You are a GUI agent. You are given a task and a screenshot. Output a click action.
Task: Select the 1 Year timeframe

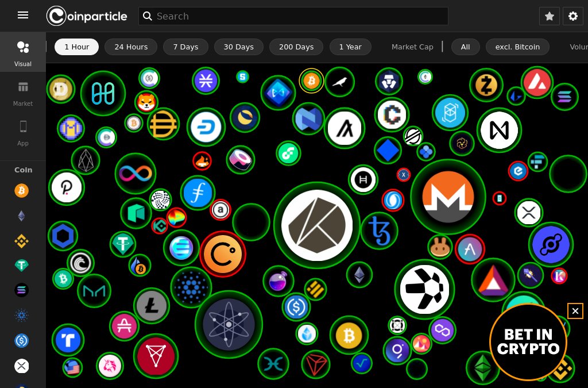click(350, 47)
